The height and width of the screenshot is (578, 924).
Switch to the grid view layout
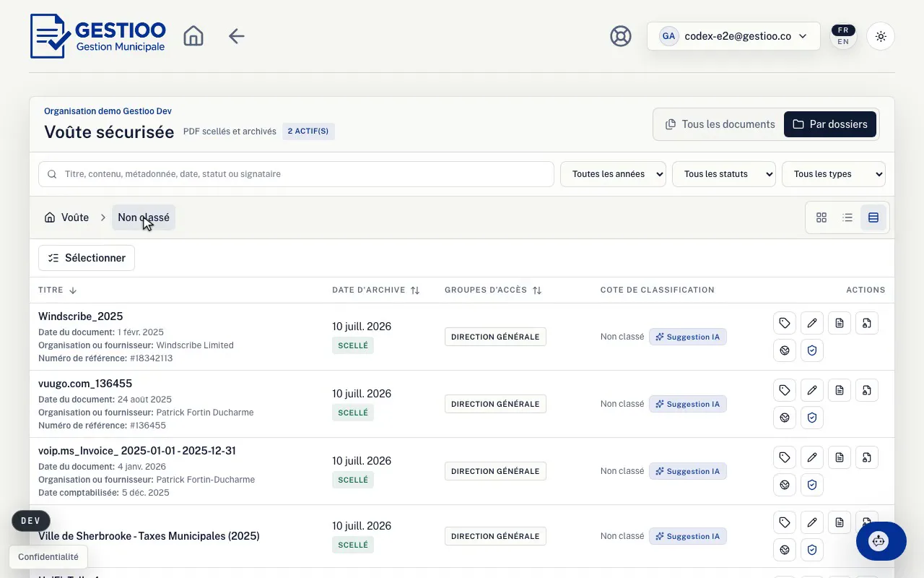coord(821,217)
